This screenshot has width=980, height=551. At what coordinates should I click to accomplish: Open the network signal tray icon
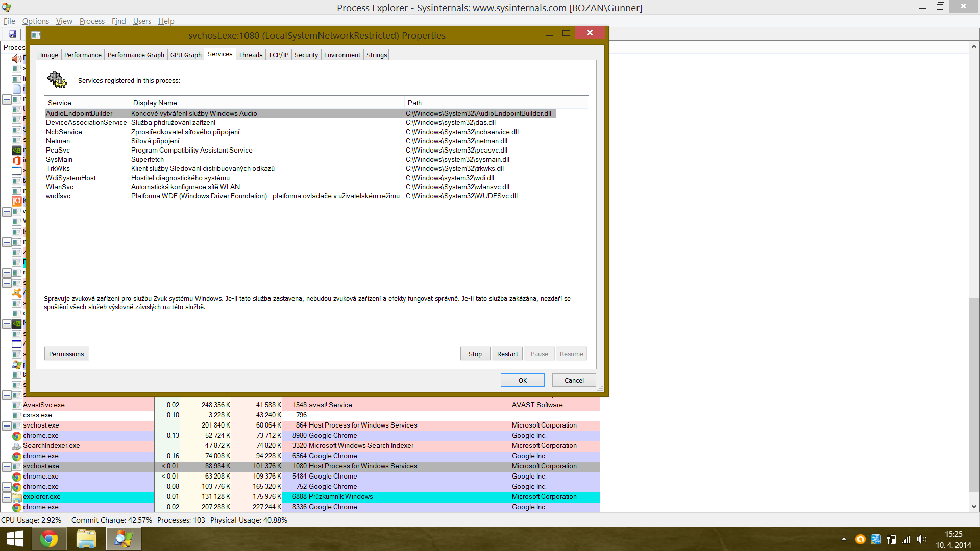906,539
